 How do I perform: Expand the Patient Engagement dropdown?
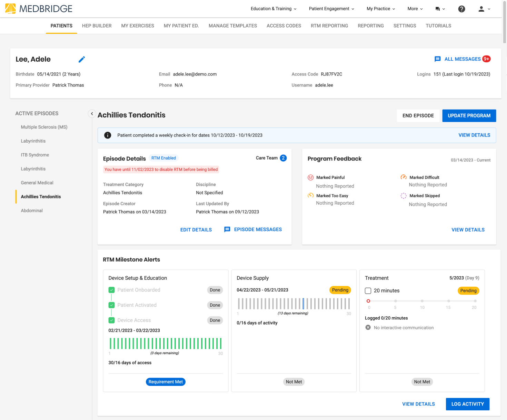pos(331,9)
